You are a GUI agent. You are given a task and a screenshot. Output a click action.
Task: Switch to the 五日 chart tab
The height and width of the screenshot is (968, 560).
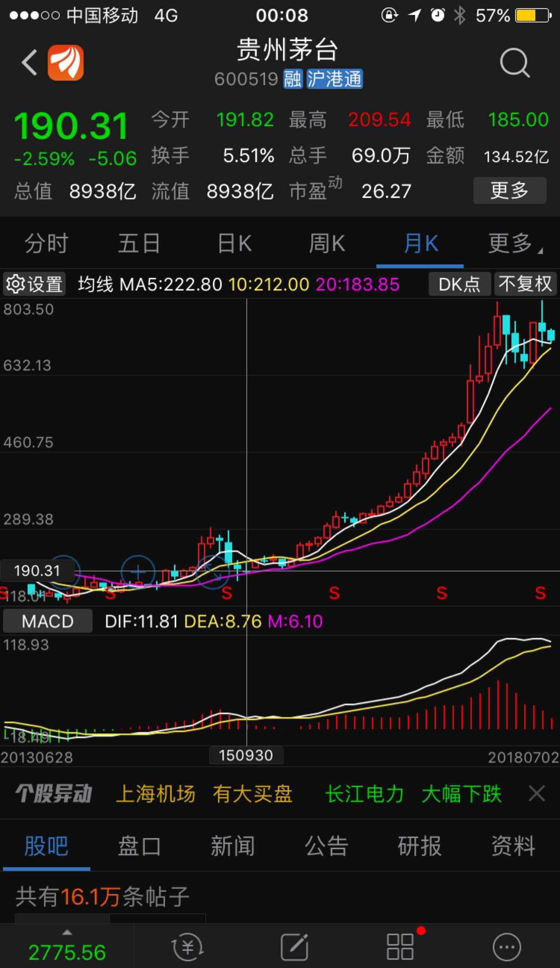(x=139, y=243)
